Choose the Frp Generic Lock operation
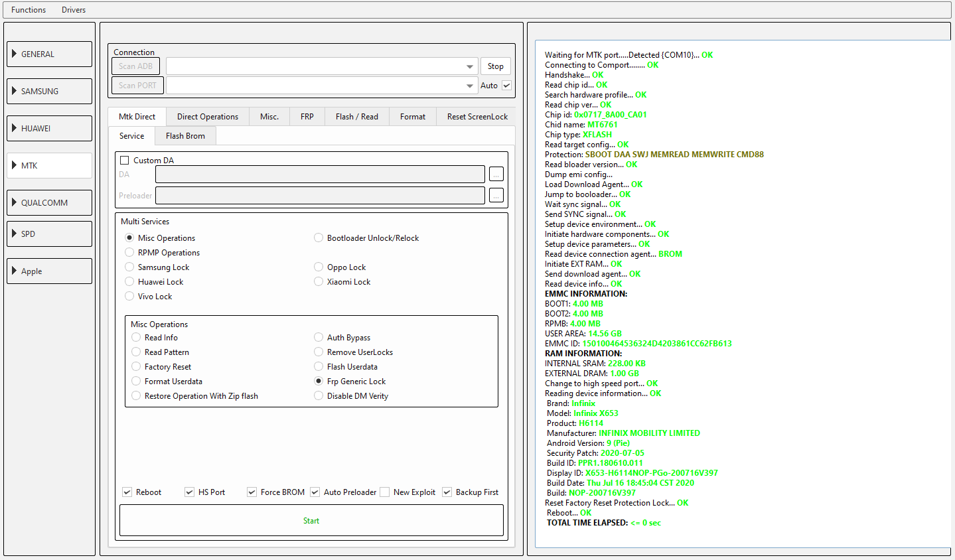Image resolution: width=955 pixels, height=560 pixels. point(319,382)
